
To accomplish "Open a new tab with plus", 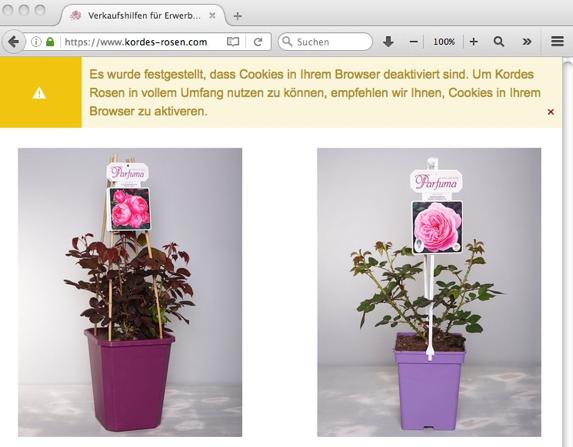I will 238,16.
